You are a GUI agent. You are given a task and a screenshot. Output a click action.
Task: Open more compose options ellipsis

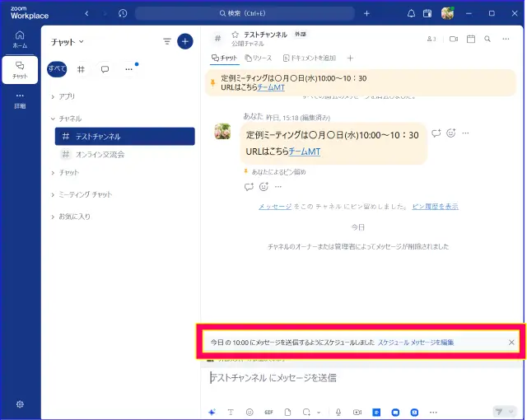[x=433, y=412]
